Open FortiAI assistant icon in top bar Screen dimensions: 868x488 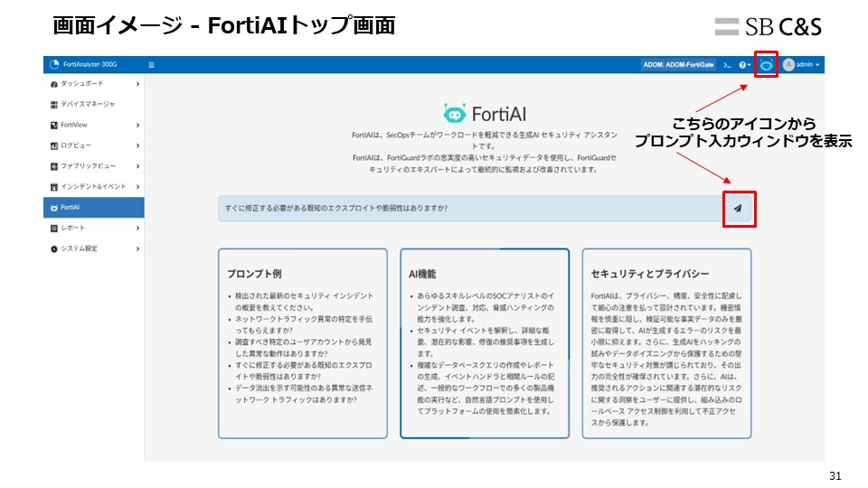pyautogui.click(x=766, y=65)
